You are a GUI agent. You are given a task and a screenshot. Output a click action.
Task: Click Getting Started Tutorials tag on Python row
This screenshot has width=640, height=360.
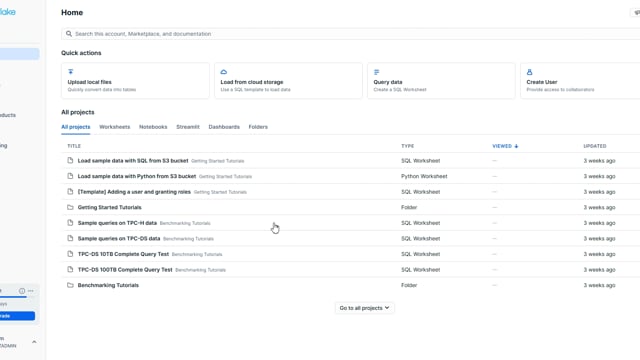click(x=225, y=177)
